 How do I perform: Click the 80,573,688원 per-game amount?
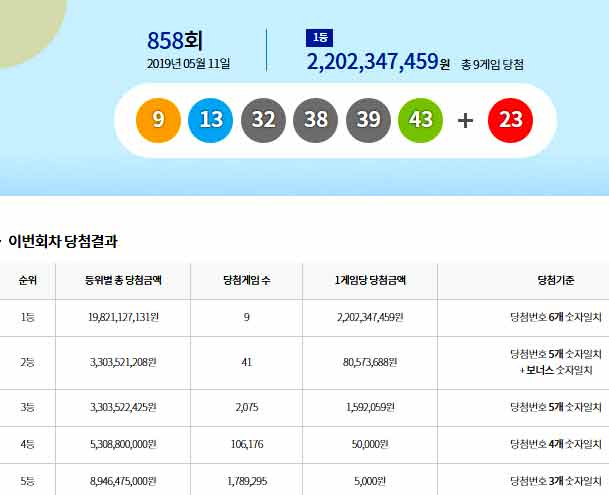coord(370,363)
